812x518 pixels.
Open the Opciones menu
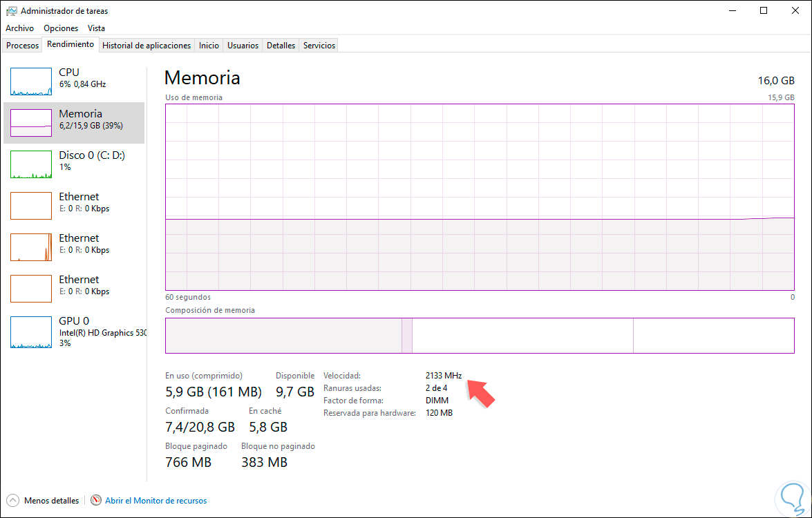coord(61,28)
